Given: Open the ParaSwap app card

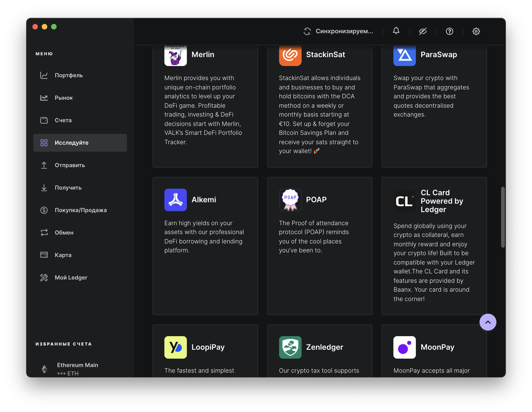Looking at the screenshot, I should coord(434,105).
